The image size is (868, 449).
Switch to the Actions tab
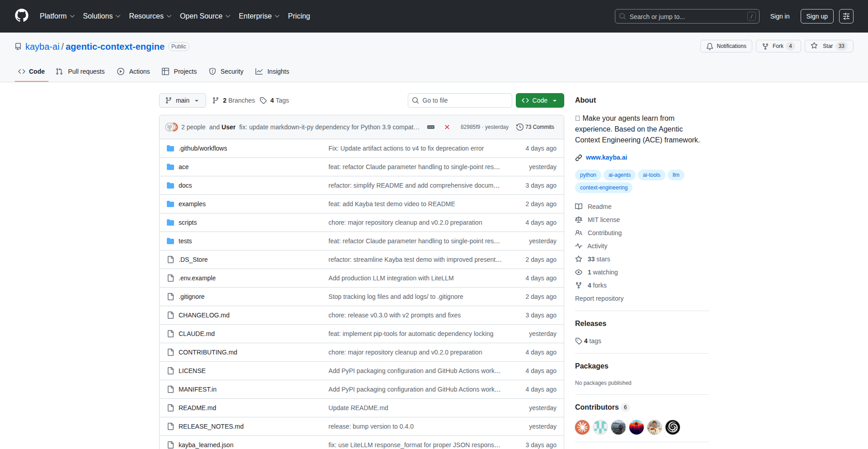pyautogui.click(x=133, y=71)
